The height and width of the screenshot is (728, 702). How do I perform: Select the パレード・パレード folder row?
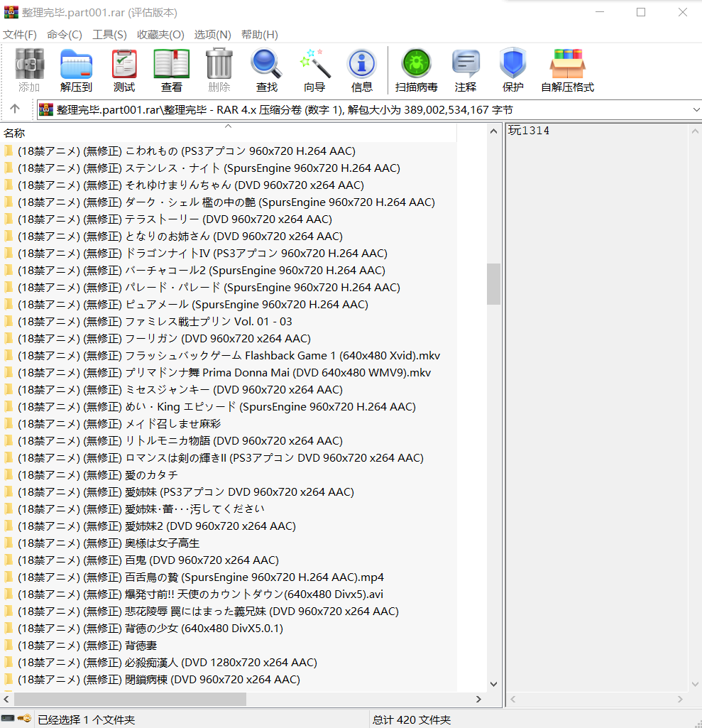tap(229, 288)
